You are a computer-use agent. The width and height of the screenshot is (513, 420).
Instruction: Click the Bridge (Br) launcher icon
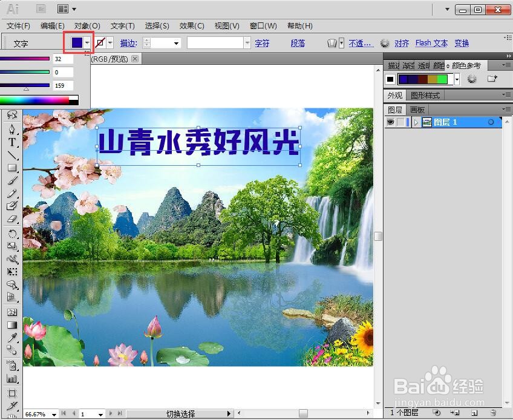click(41, 9)
